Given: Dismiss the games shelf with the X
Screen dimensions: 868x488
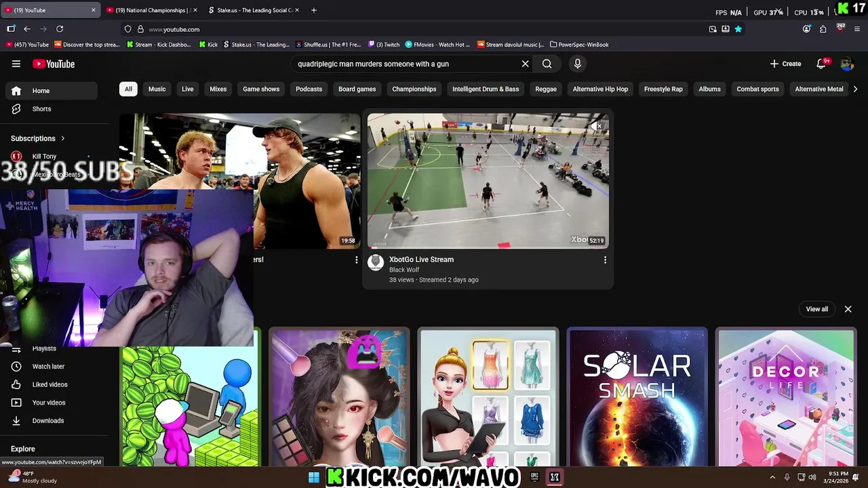Looking at the screenshot, I should (848, 309).
